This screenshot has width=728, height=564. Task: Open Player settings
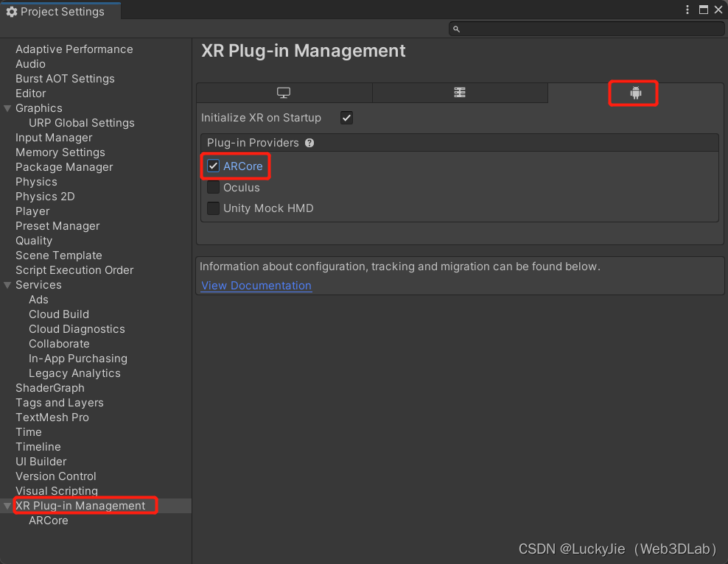coord(32,211)
